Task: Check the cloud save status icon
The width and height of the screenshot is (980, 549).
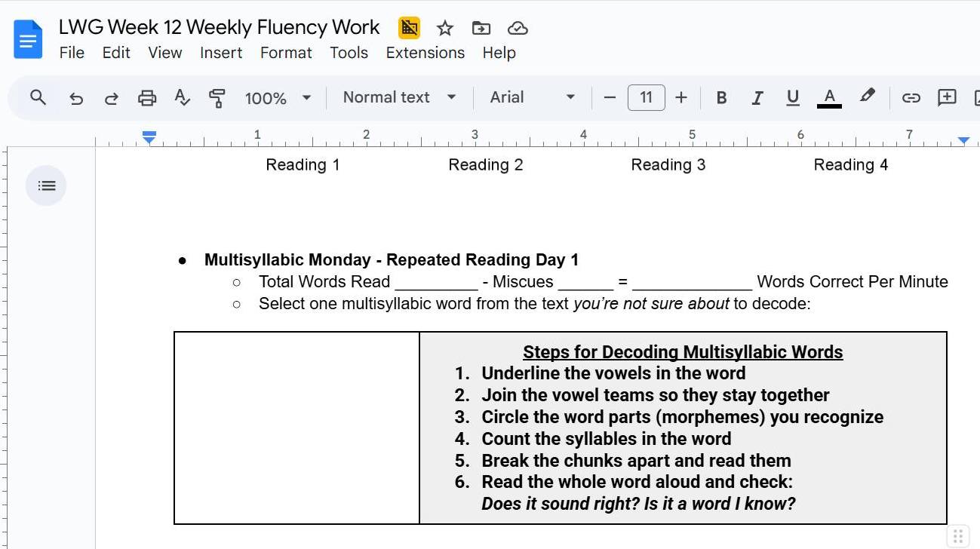Action: [518, 29]
